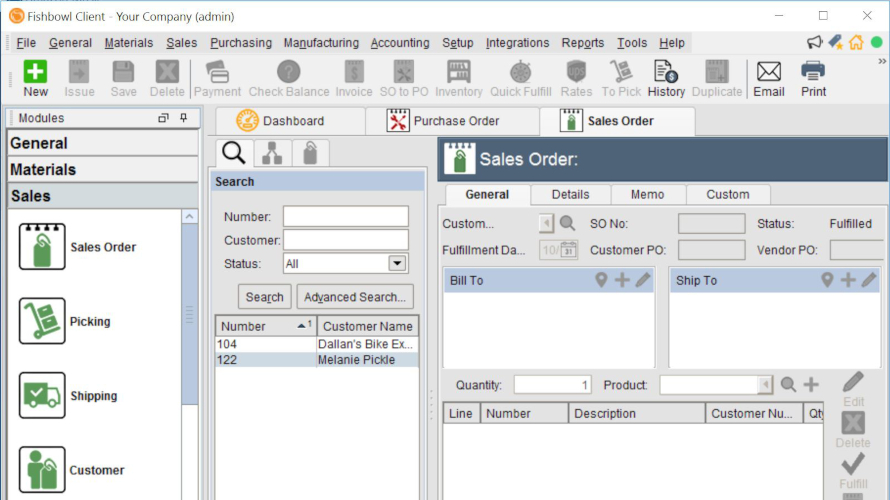Open the Picking module icon

pyautogui.click(x=42, y=321)
